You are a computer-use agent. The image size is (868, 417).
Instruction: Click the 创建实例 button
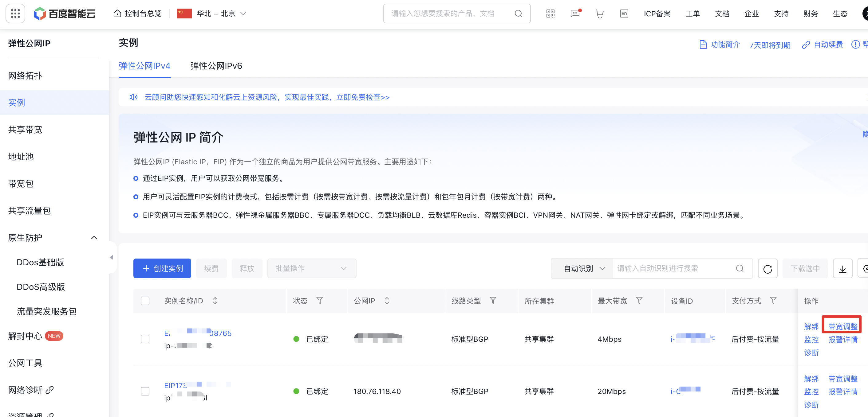pos(162,269)
